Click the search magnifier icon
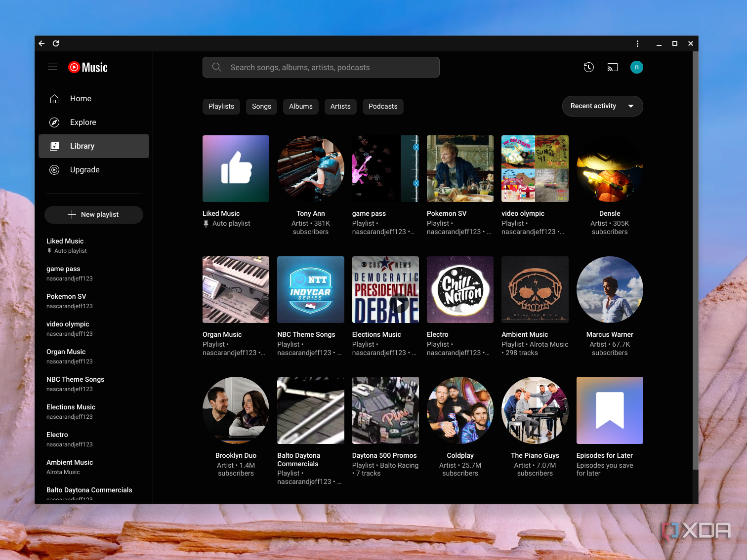 point(217,67)
